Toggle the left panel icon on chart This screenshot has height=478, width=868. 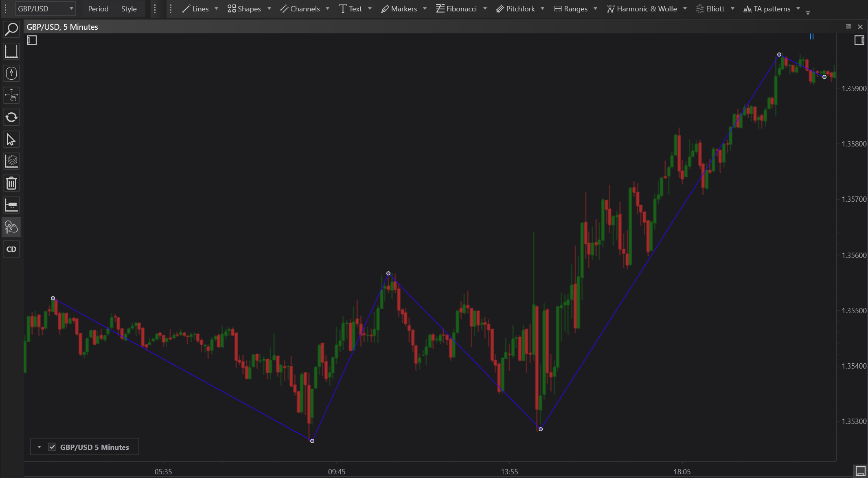[32, 40]
